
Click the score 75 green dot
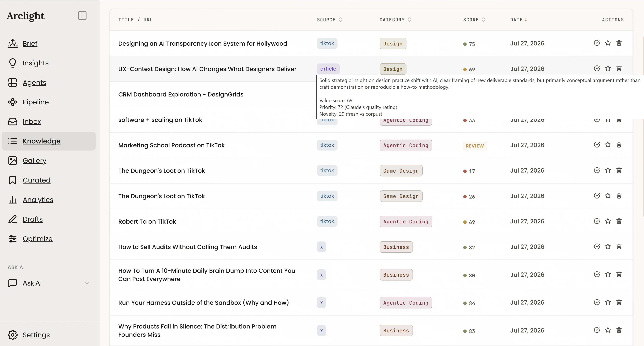pyautogui.click(x=465, y=44)
